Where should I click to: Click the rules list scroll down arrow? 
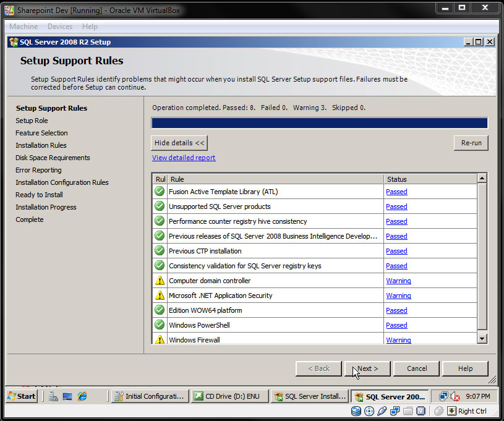482,338
